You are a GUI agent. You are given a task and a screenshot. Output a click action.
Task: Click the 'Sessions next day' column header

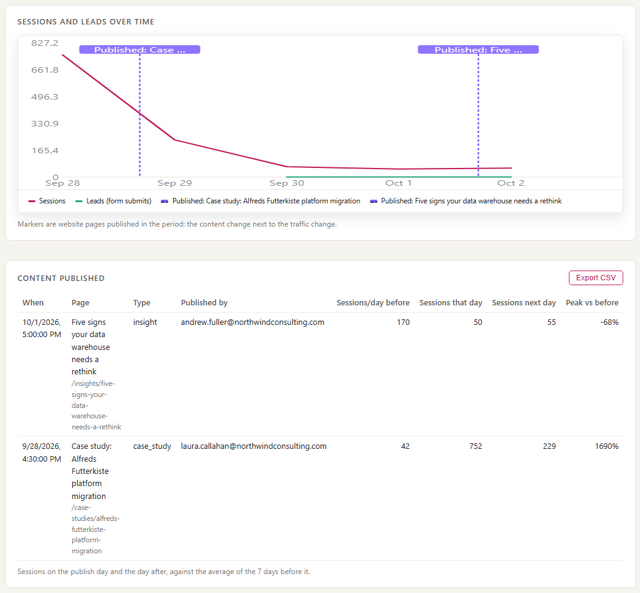pos(524,302)
